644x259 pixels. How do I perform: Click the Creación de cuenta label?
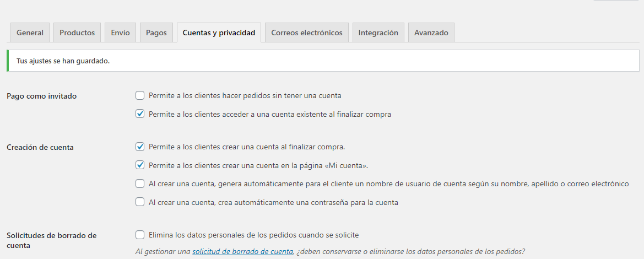40,147
